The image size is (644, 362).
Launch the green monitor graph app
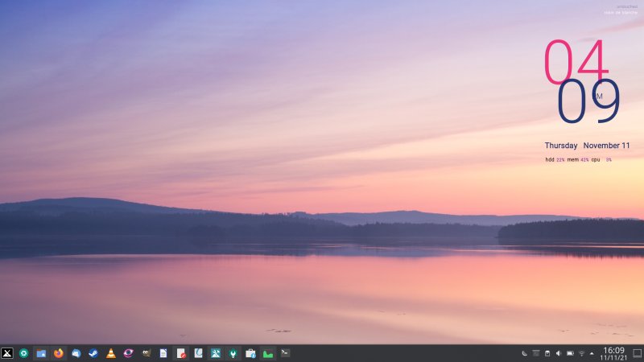click(x=267, y=353)
